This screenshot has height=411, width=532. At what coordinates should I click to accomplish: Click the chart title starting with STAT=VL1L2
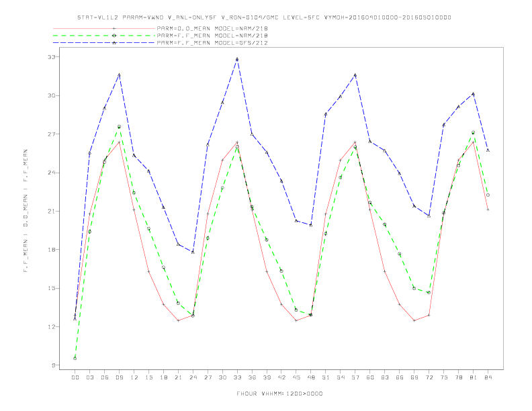click(264, 17)
